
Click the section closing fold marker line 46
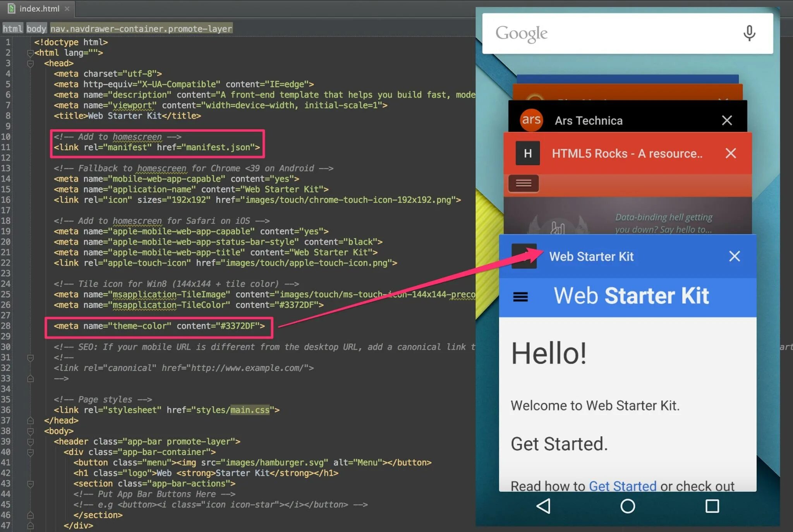[x=30, y=515]
